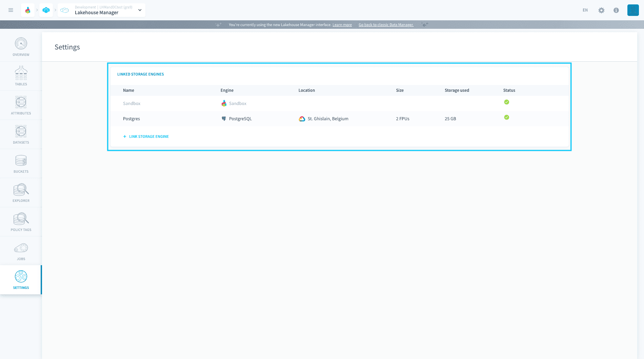Click the PostgreSQL elephant icon
The height and width of the screenshot is (359, 644).
224,119
